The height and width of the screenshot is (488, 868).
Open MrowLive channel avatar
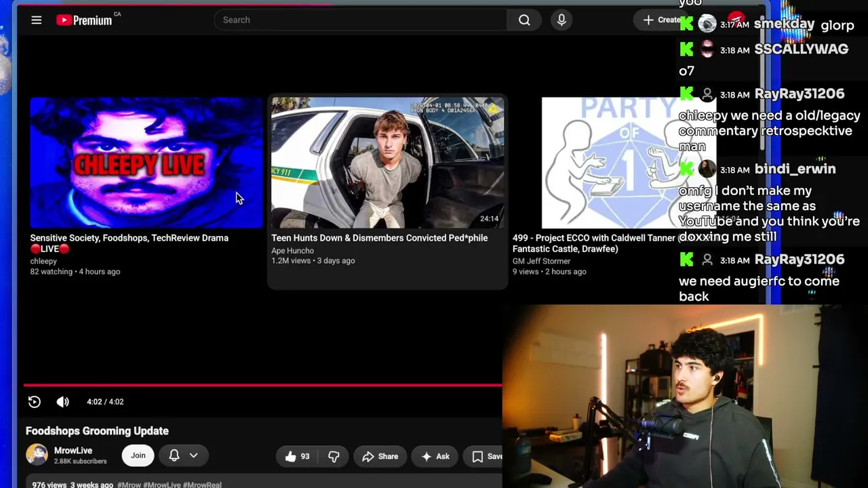pyautogui.click(x=37, y=455)
